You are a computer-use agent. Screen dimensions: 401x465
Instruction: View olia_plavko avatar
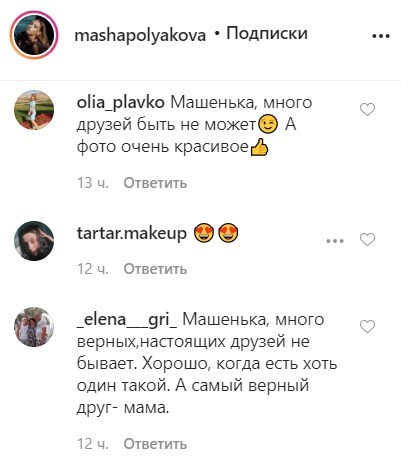[34, 110]
